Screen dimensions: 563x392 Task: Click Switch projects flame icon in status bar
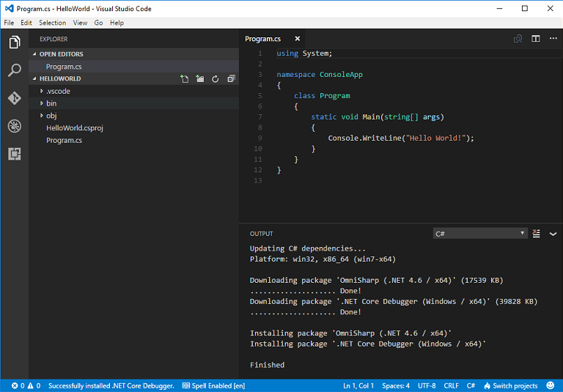[487, 386]
